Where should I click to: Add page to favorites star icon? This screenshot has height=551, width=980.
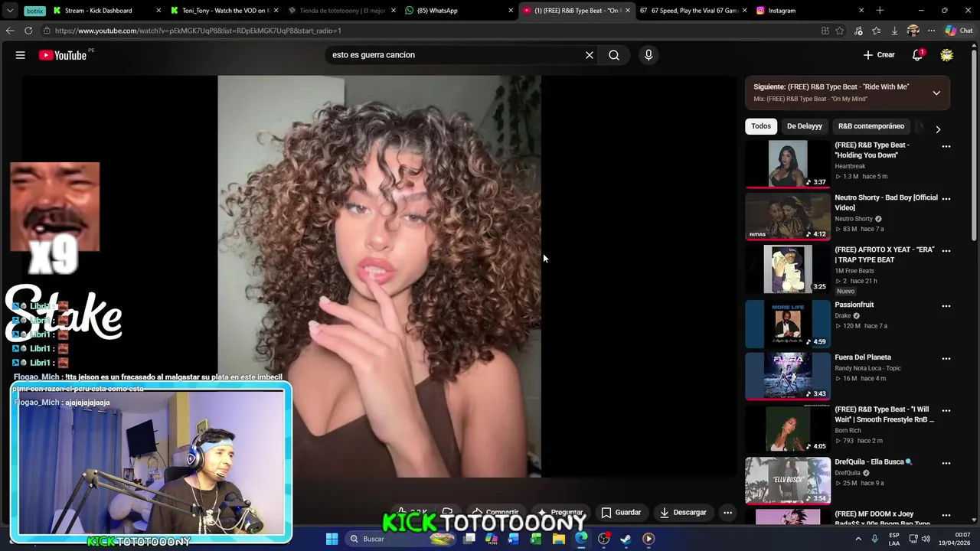840,31
